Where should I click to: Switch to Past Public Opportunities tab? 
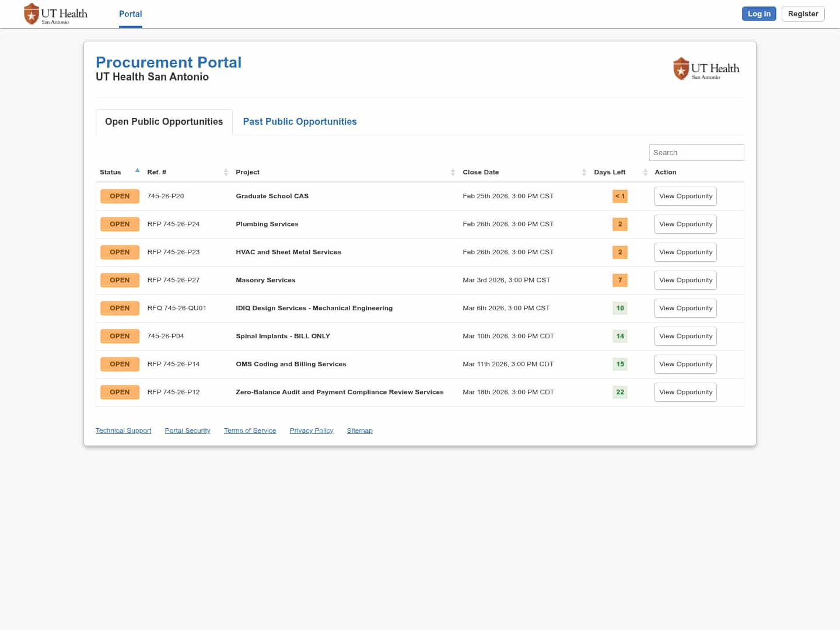coord(300,121)
